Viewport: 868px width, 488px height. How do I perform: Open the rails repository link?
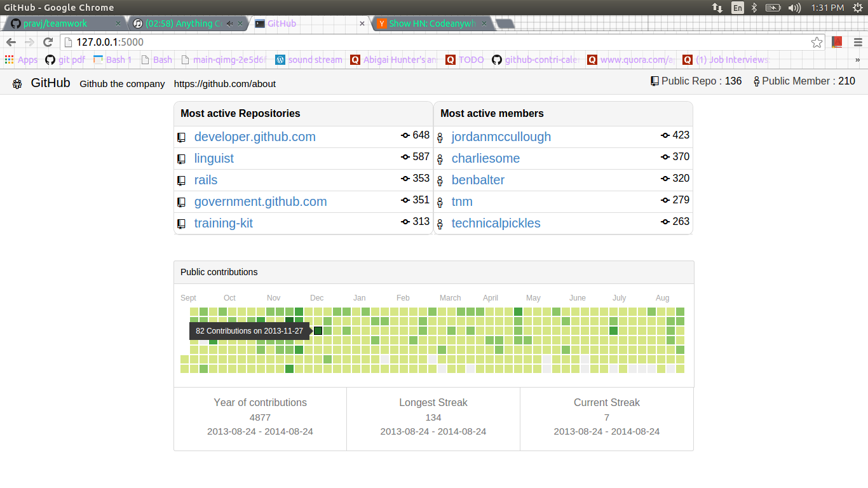coord(206,180)
